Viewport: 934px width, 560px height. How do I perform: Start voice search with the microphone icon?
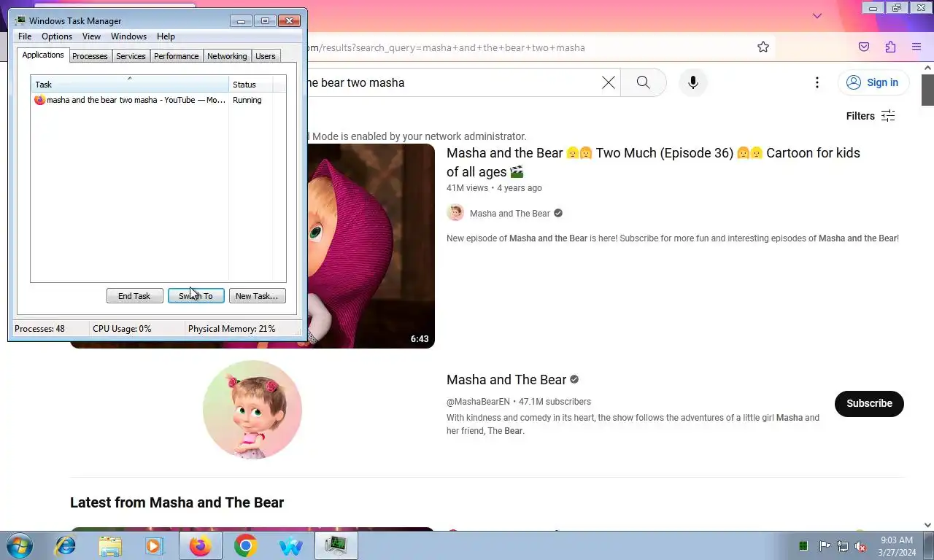693,82
